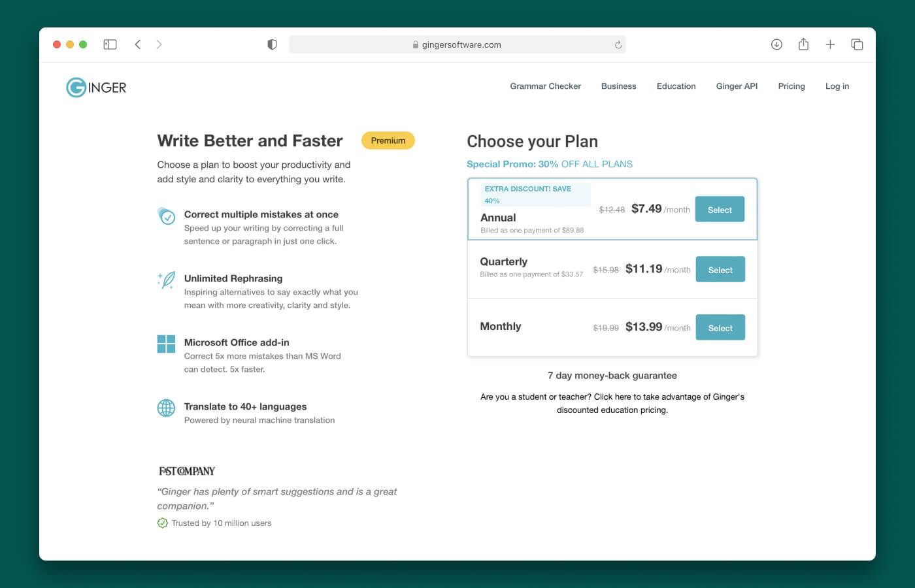
Task: Select the globe icon for Translate to 40+ languages
Action: (x=166, y=408)
